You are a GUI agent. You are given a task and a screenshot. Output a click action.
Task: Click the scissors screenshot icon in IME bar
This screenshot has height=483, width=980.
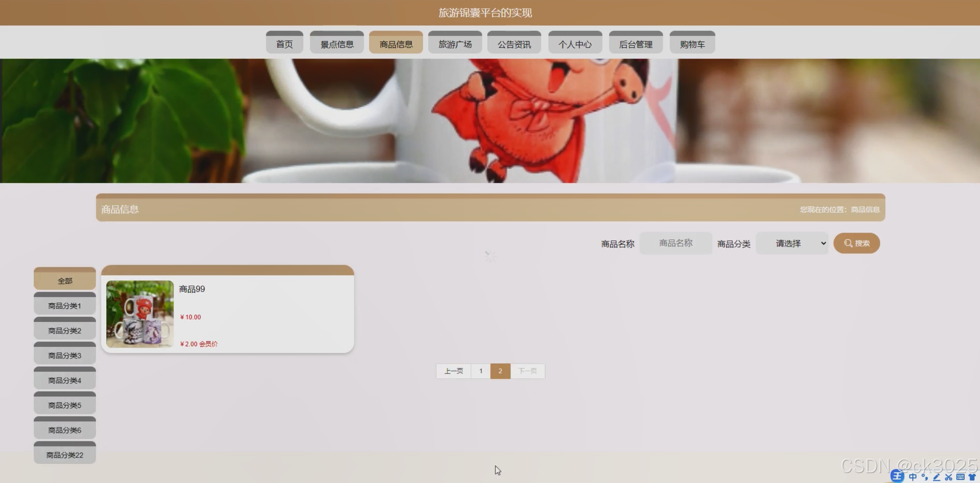pyautogui.click(x=948, y=477)
